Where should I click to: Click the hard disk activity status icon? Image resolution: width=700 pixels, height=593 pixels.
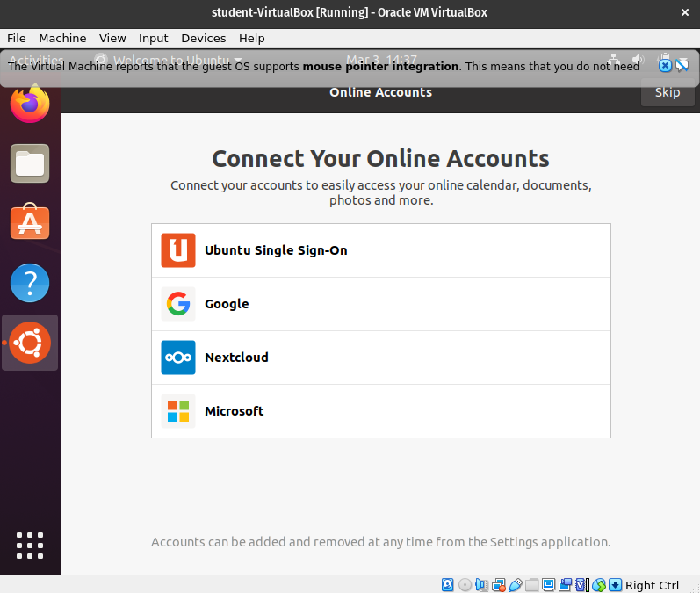(448, 585)
